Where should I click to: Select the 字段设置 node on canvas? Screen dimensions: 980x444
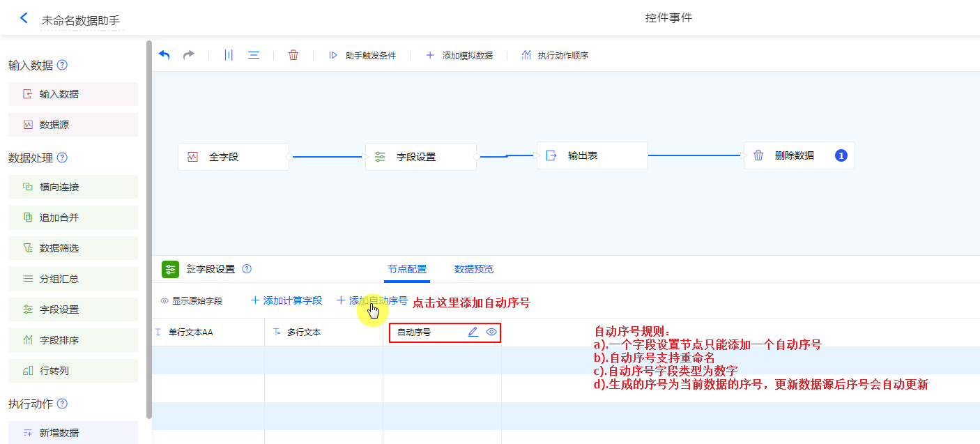[x=420, y=157]
